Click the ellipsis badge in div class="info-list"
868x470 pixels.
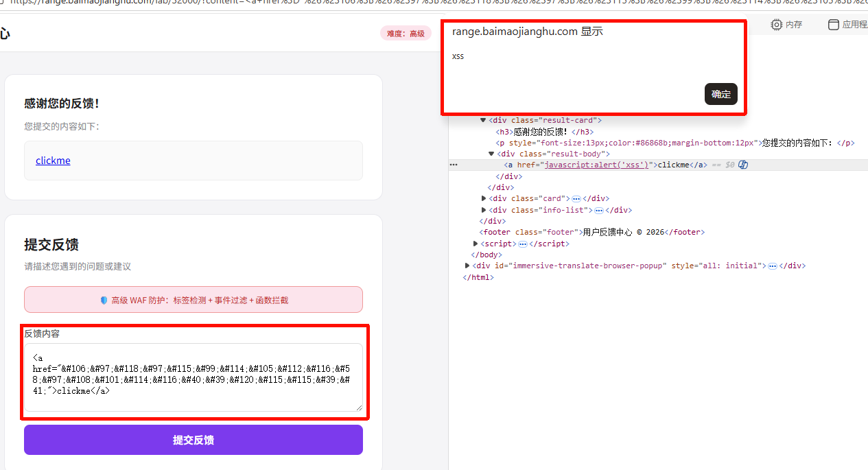tap(599, 210)
